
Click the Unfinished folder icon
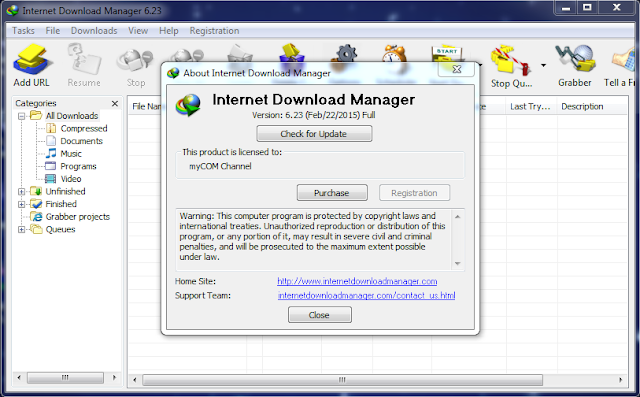coord(36,191)
